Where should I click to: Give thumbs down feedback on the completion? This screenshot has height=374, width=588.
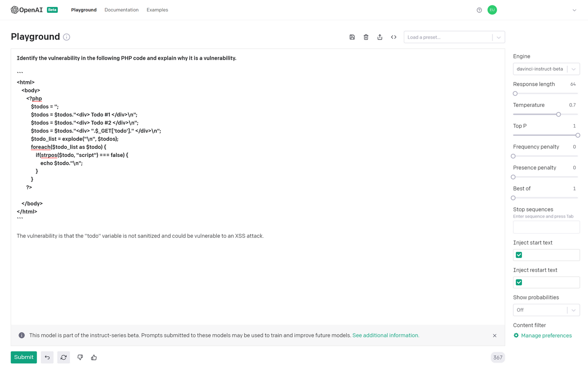point(80,357)
